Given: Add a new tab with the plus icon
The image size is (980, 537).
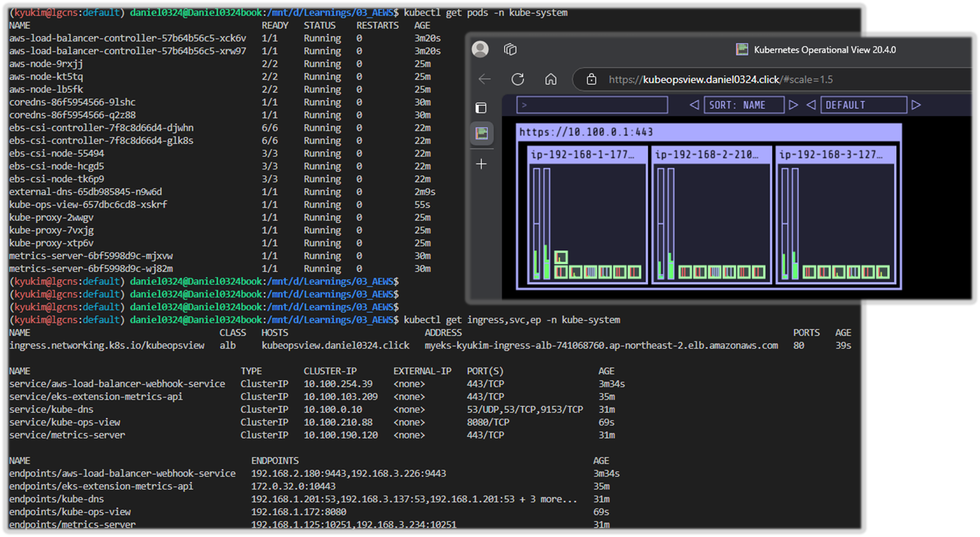Looking at the screenshot, I should coord(481,164).
